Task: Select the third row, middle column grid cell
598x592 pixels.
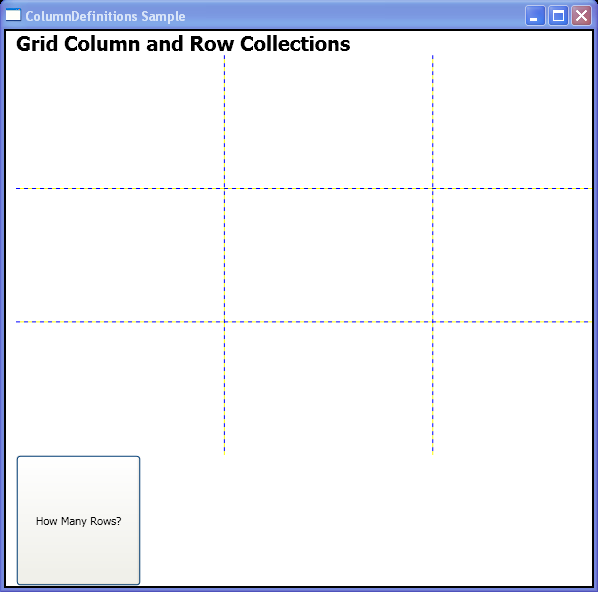Action: click(328, 388)
